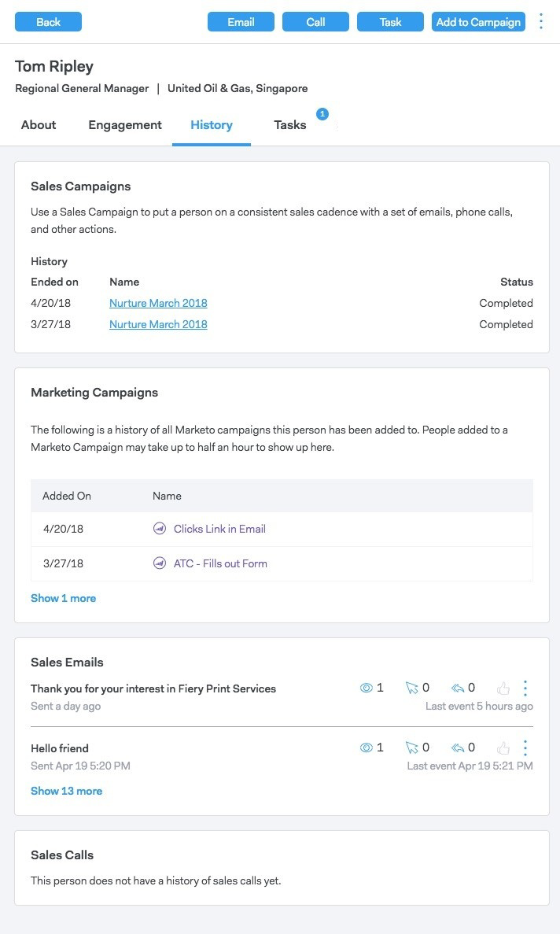This screenshot has width=560, height=934.
Task: Click the Marketo icon beside Clicks Link in Email
Action: [x=160, y=529]
